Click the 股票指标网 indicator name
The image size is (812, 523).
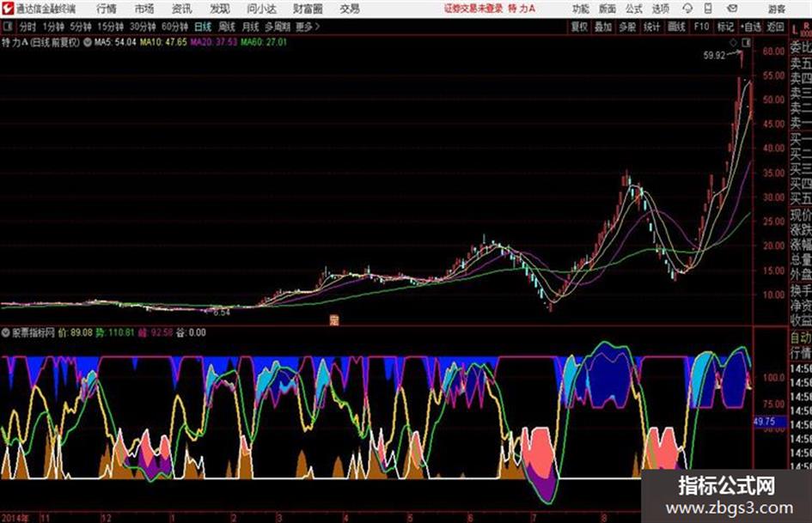pyautogui.click(x=34, y=332)
